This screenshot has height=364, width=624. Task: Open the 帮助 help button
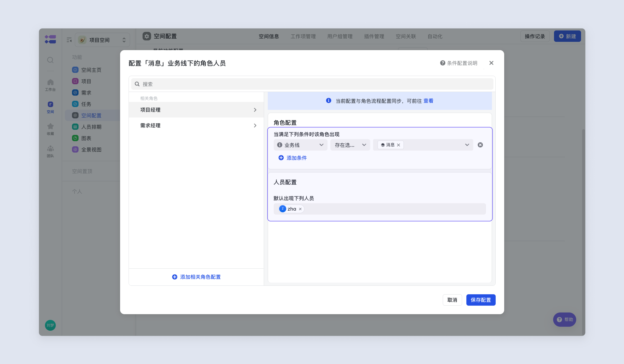tap(565, 319)
